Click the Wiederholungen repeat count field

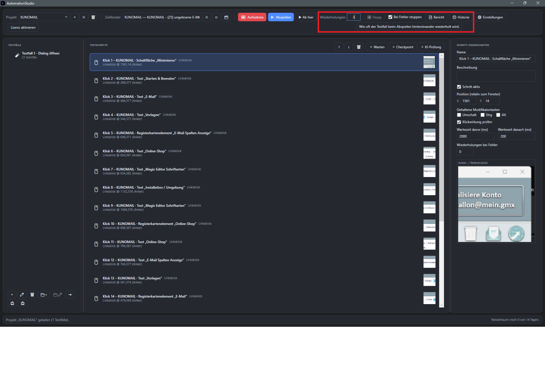[354, 17]
